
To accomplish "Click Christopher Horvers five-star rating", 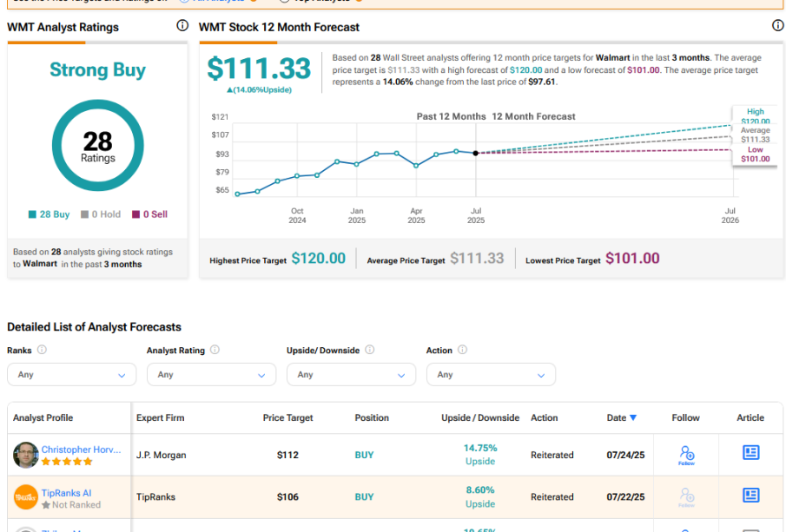I will [x=67, y=462].
